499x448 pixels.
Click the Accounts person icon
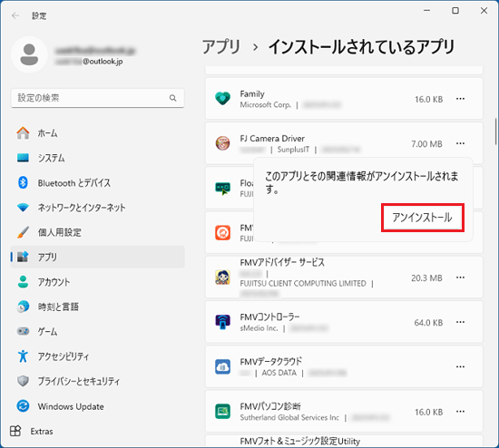point(23,282)
